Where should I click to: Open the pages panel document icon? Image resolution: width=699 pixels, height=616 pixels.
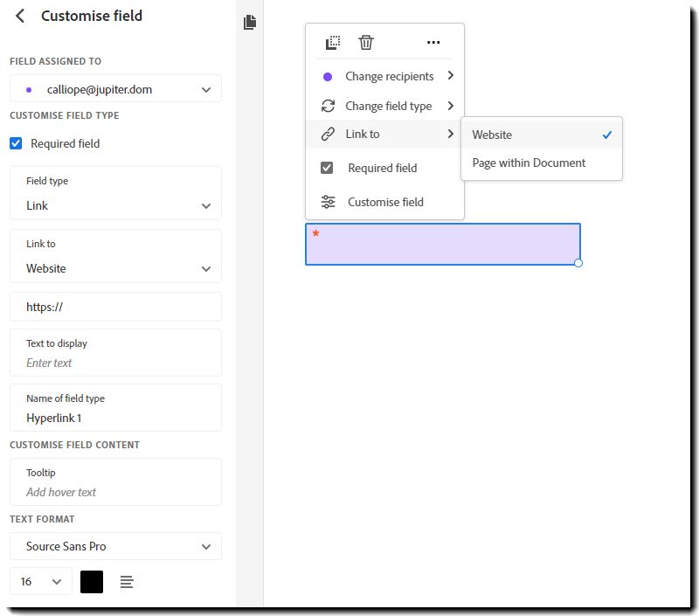(250, 22)
